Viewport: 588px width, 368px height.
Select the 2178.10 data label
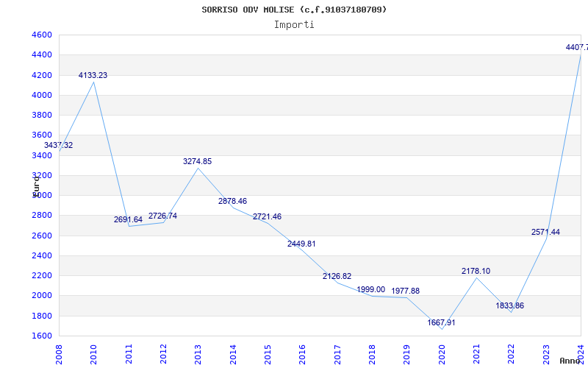pyautogui.click(x=476, y=271)
